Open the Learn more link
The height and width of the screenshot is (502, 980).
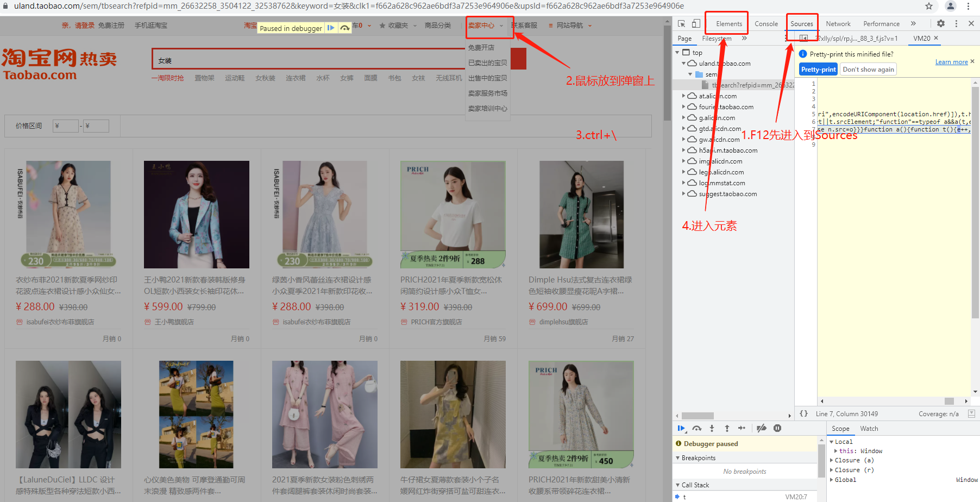pyautogui.click(x=951, y=62)
